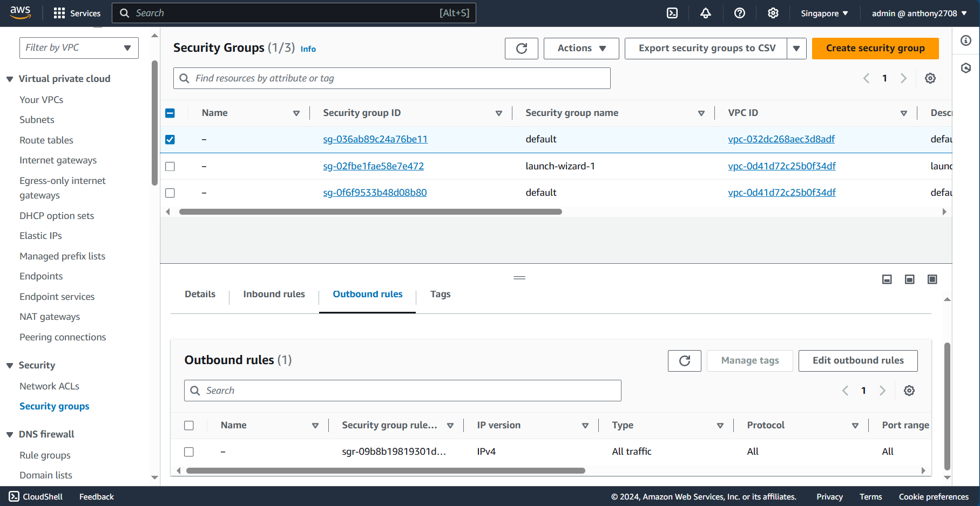Open the top bar settings gear

point(773,13)
